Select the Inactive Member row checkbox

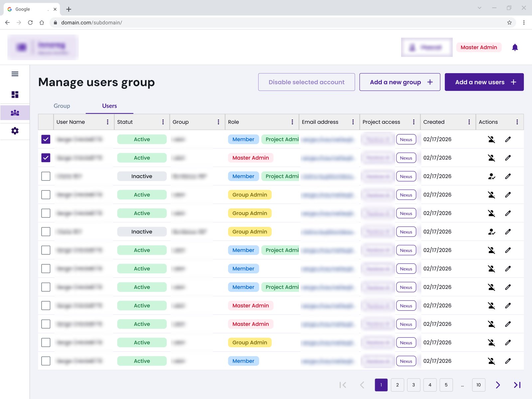[46, 176]
